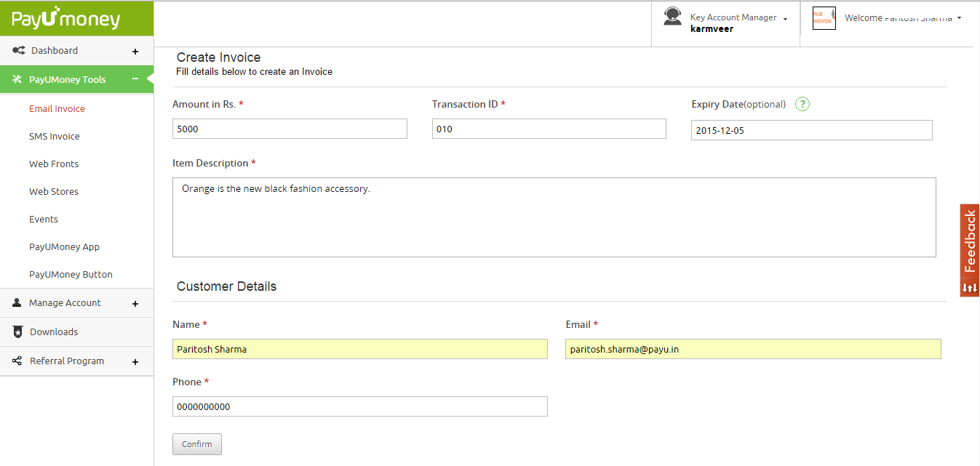Screen dimensions: 980x466
Task: Click the Transaction ID input field
Action: pyautogui.click(x=549, y=129)
